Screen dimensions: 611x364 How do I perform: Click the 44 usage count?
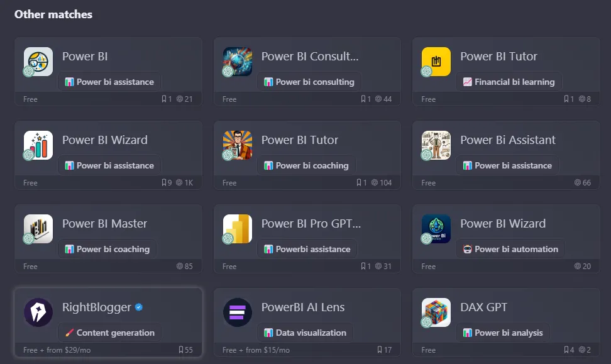click(x=387, y=99)
